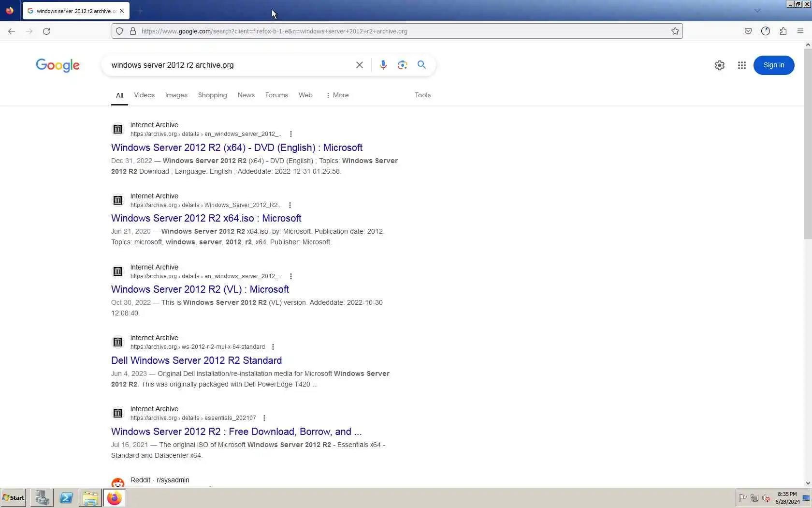This screenshot has width=812, height=508.
Task: Switch to News results tab
Action: tap(246, 95)
